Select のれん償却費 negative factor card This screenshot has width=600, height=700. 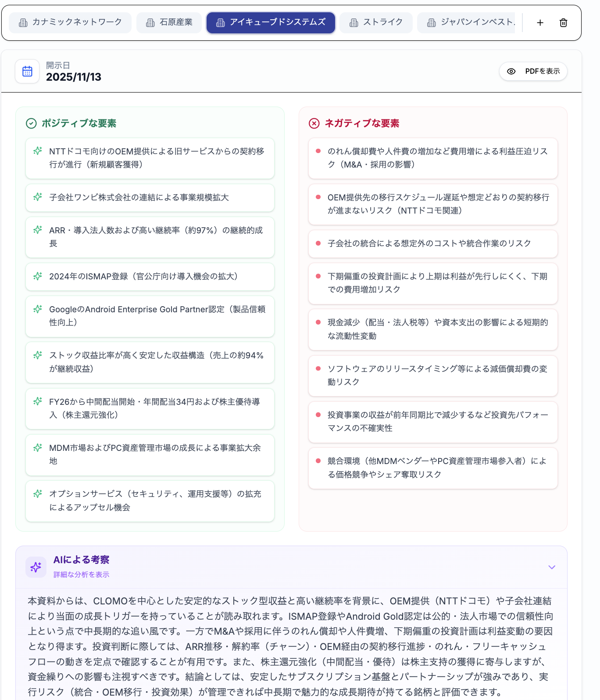[x=432, y=158]
